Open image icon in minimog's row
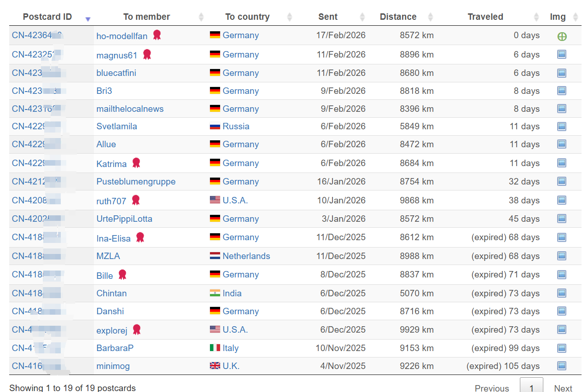The width and height of the screenshot is (588, 392). tap(561, 366)
